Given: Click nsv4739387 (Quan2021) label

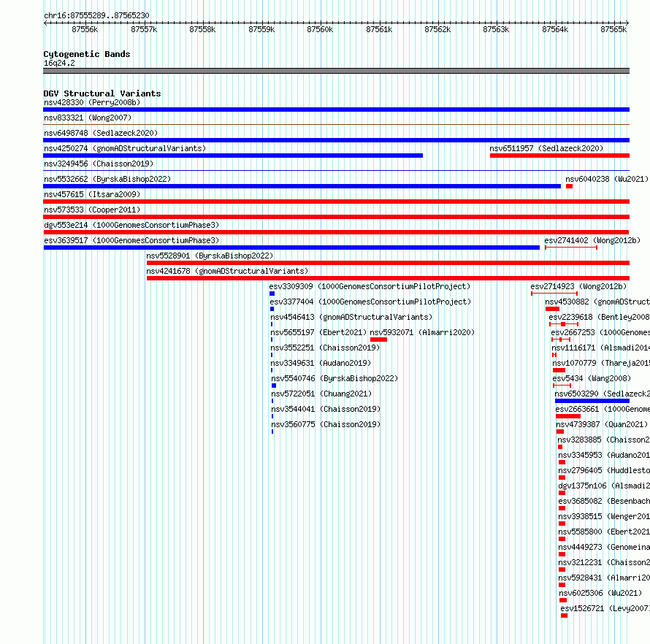Looking at the screenshot, I should [602, 424].
